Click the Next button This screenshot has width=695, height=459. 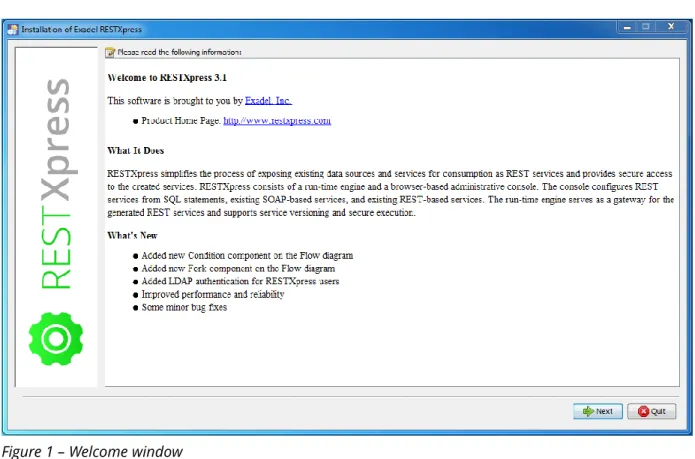(597, 411)
